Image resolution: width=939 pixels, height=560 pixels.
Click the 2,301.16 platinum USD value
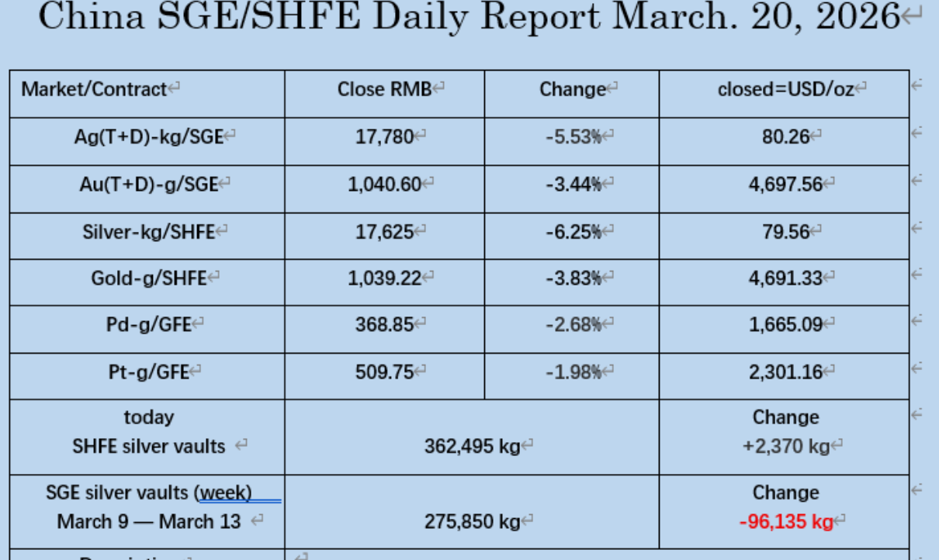coord(785,372)
